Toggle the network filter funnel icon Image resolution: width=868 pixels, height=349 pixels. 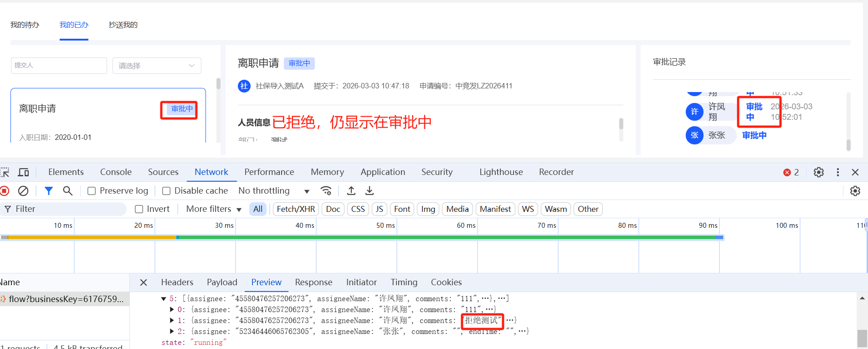[x=49, y=191]
